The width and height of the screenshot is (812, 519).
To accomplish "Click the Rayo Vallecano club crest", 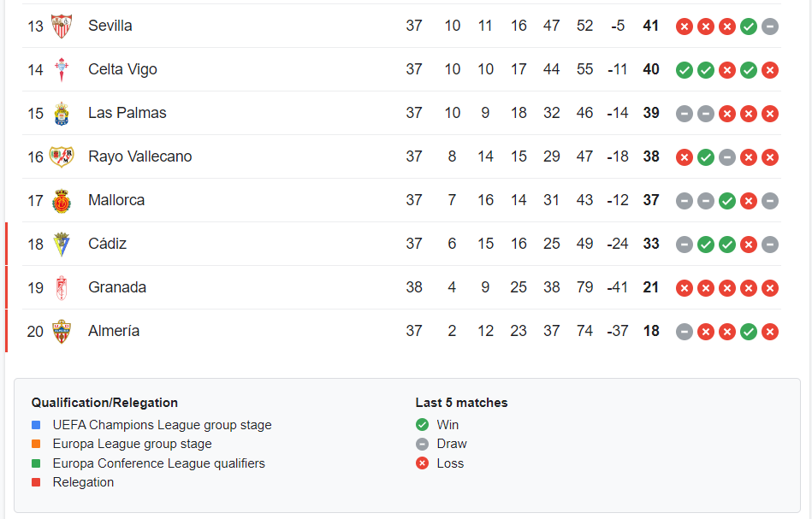I will click(x=62, y=157).
